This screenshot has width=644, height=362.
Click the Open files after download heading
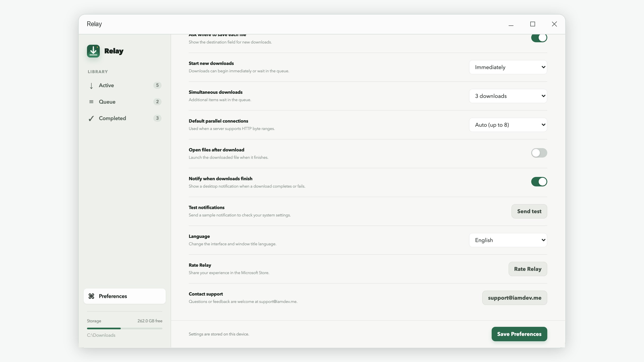pos(216,150)
